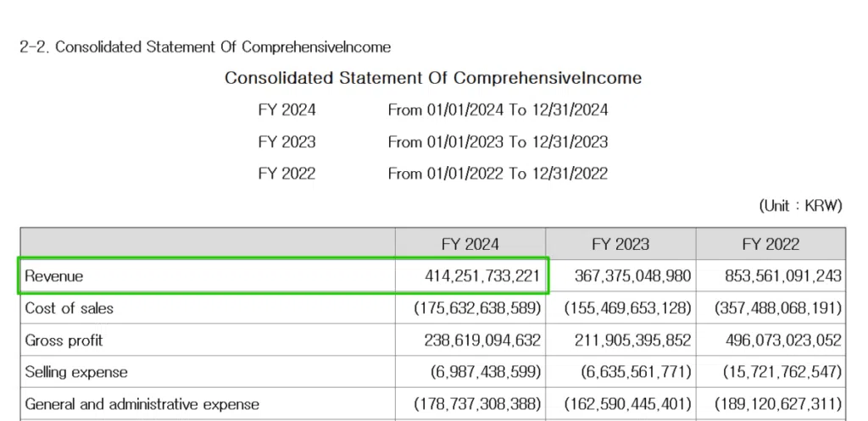Click the FY 2024 date range text
Image resolution: width=868 pixels, height=421 pixels.
[498, 110]
